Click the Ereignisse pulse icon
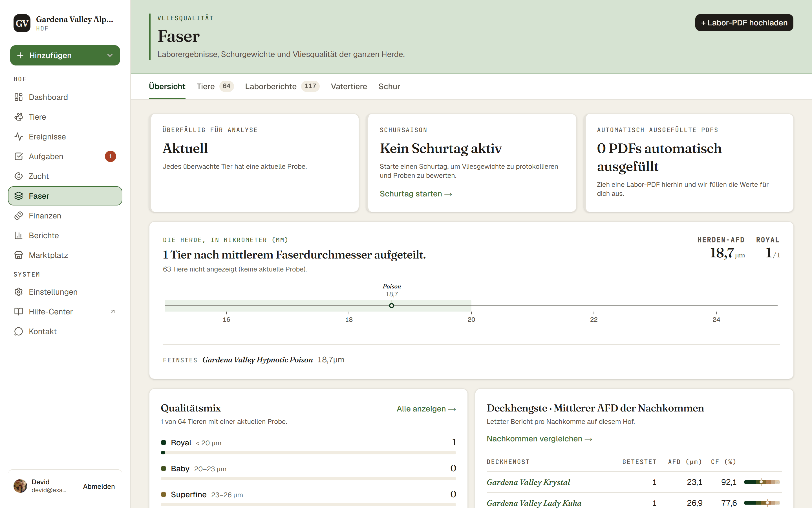The height and width of the screenshot is (508, 812). click(x=18, y=137)
